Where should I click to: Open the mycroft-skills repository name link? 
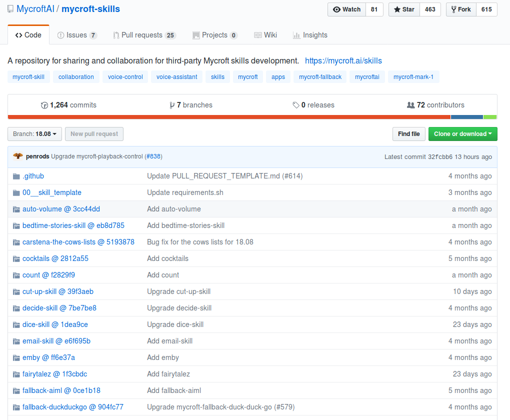pos(90,9)
